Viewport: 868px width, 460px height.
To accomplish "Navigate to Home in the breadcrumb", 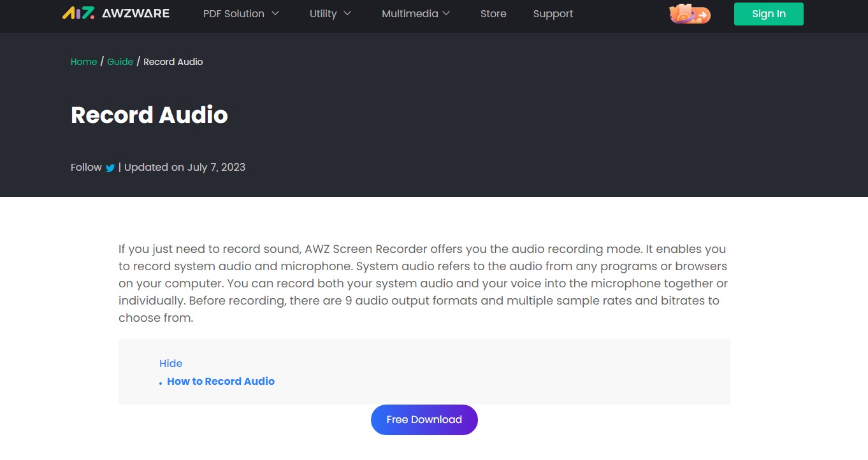I will point(83,62).
